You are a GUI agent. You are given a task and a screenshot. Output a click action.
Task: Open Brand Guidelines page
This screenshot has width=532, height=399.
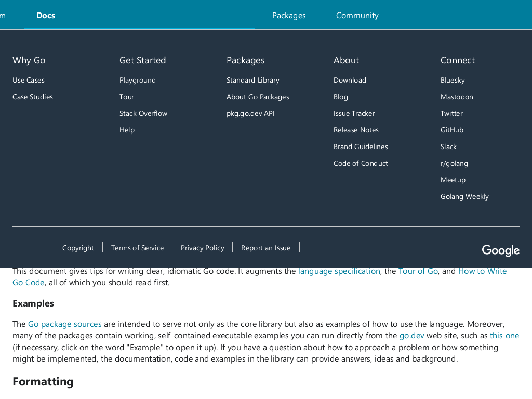361,147
